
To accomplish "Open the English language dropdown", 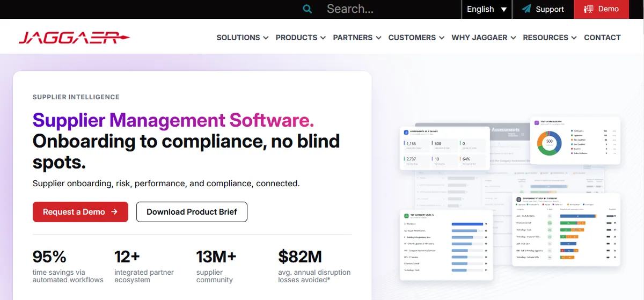I will point(487,9).
